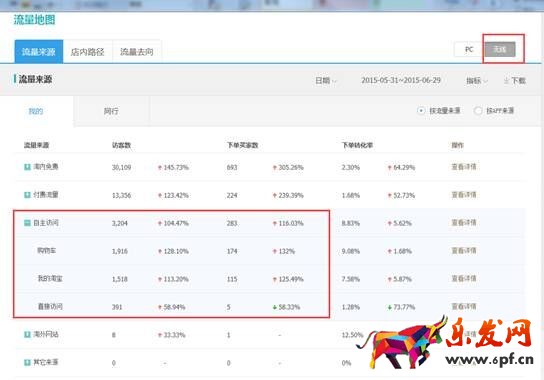Open the 流量去向 tab
The width and height of the screenshot is (544, 380).
137,52
